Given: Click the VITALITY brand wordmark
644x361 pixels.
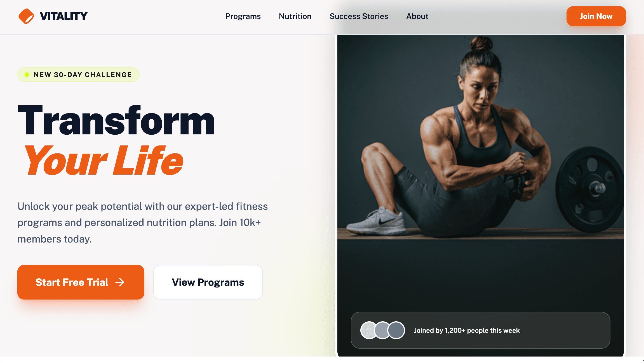Looking at the screenshot, I should point(64,16).
